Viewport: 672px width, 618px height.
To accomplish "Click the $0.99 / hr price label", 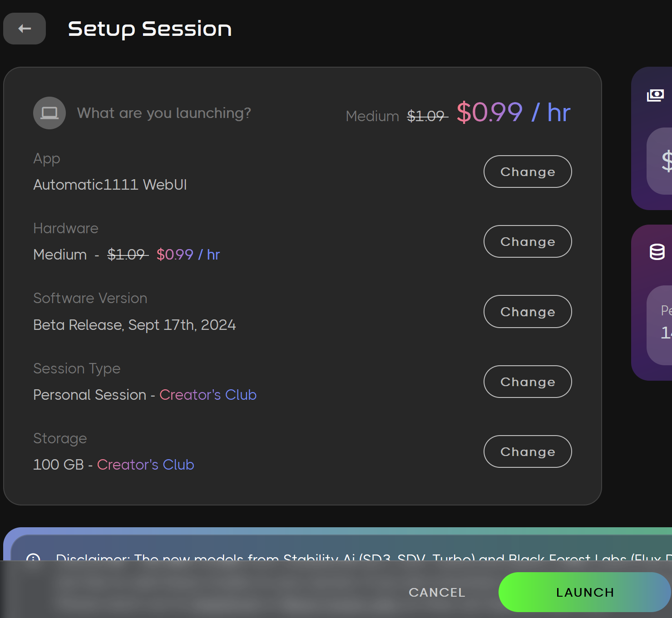I will (x=512, y=113).
